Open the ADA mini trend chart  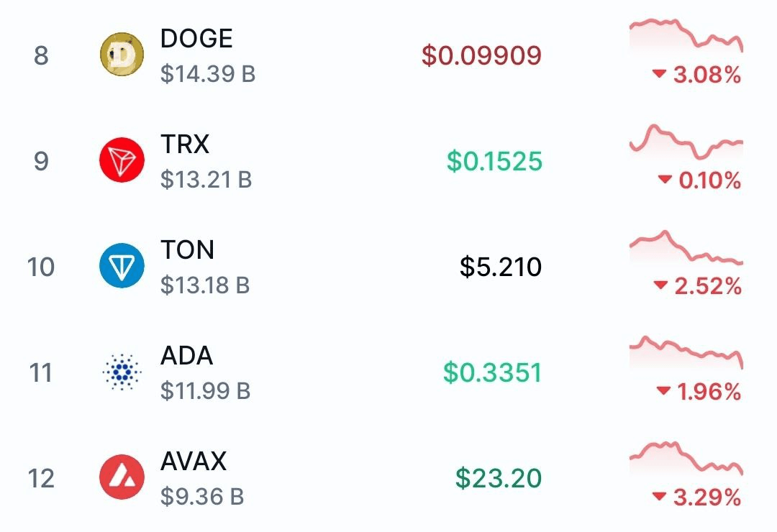coord(686,353)
